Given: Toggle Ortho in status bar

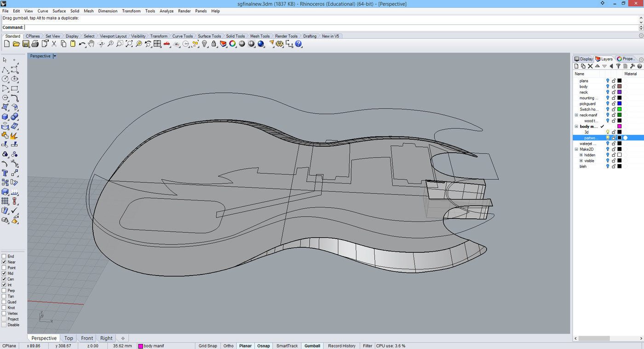Looking at the screenshot, I should click(228, 346).
